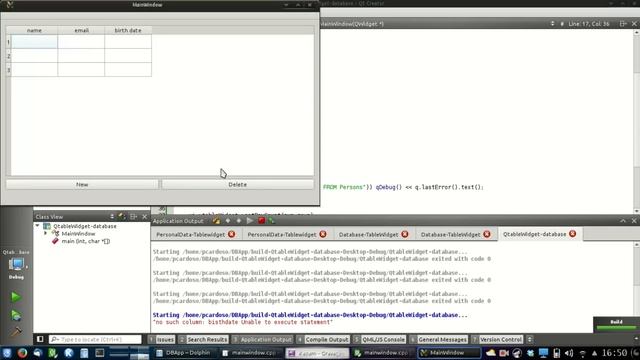Open the weather tray icon
Image resolution: width=640 pixels, height=360 pixels.
click(491, 353)
